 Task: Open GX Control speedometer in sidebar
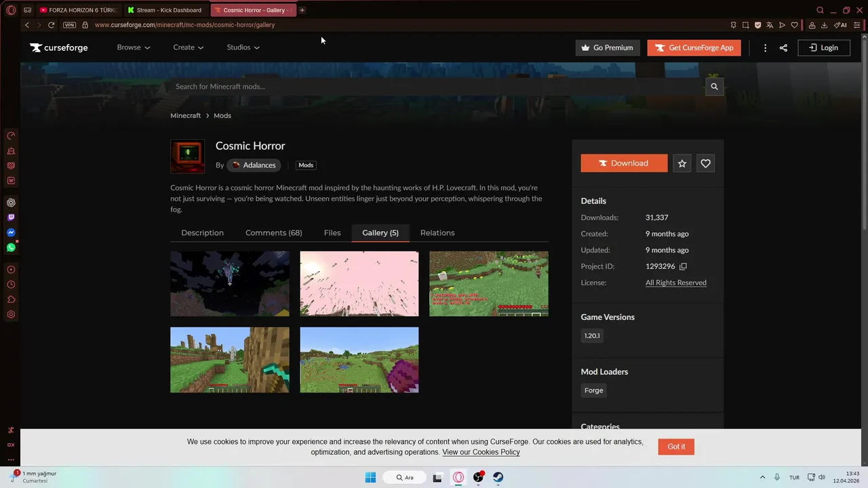click(x=11, y=136)
